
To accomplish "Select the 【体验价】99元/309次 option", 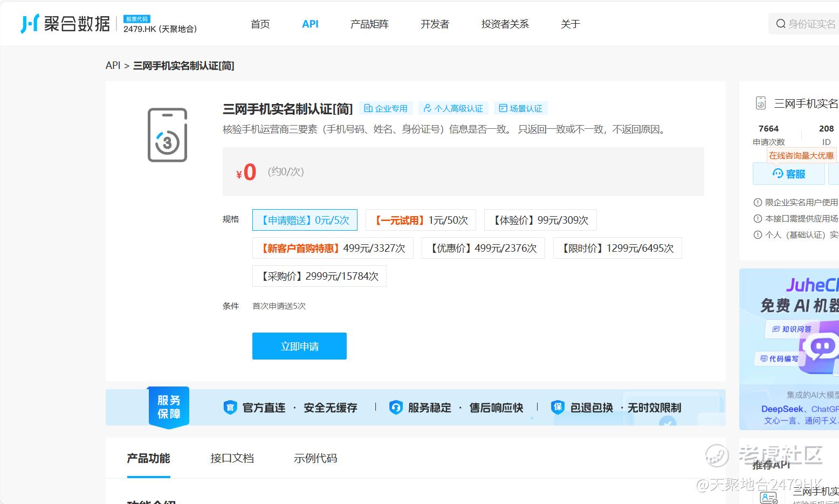I will (x=540, y=220).
